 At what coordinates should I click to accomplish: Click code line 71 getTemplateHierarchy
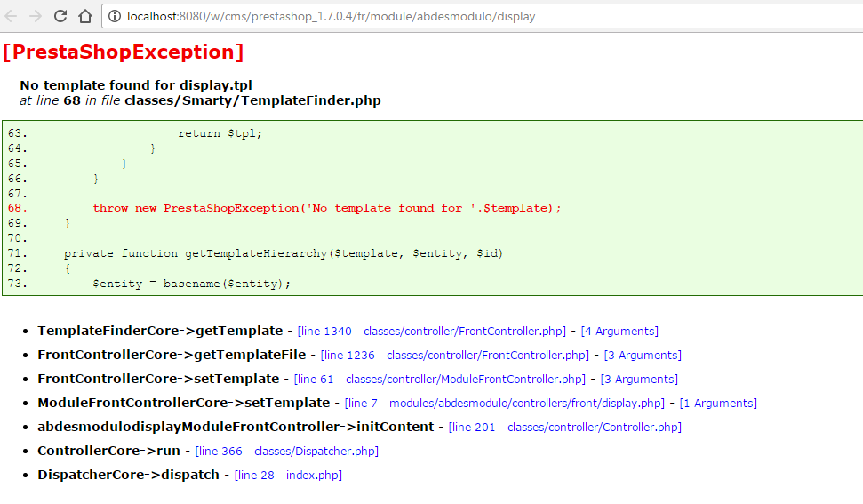click(283, 253)
